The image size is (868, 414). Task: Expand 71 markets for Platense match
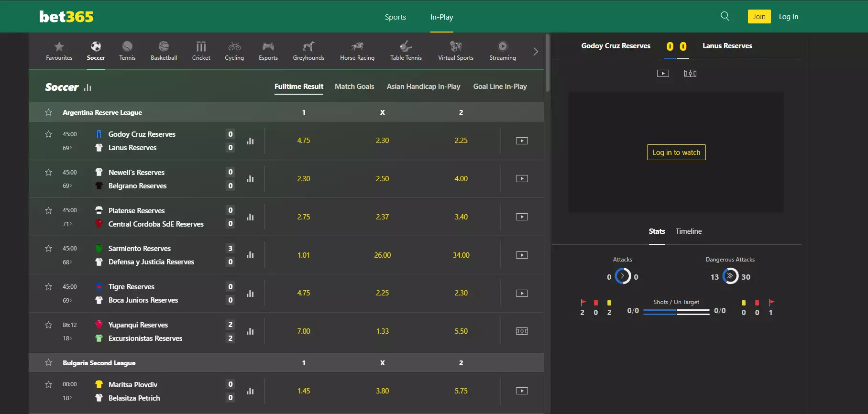[67, 224]
